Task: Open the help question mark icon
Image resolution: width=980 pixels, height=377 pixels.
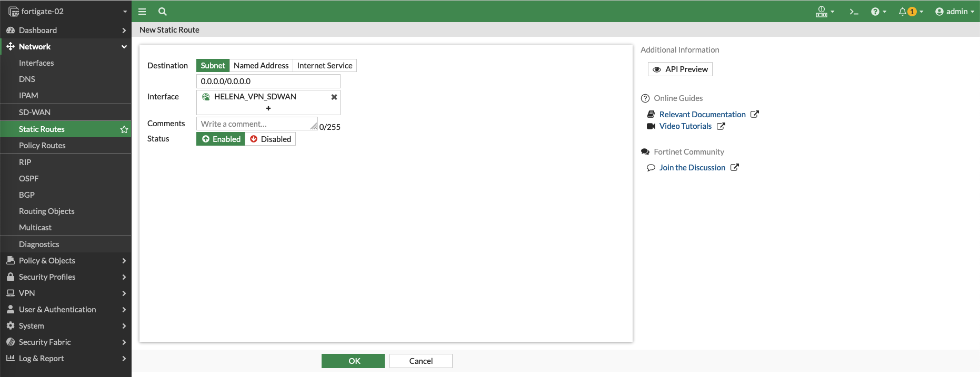Action: coord(875,12)
